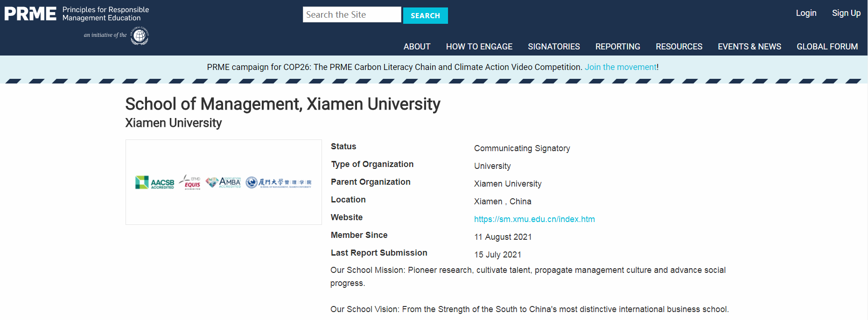This screenshot has height=320, width=868.
Task: Click the AMBA Accredited logo
Action: click(224, 182)
